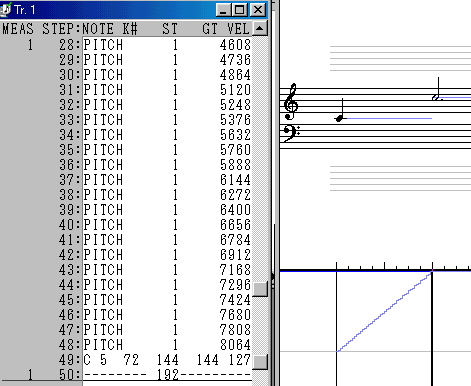
Task: Select the PITCH value 8064 at step 48
Action: pos(235,345)
